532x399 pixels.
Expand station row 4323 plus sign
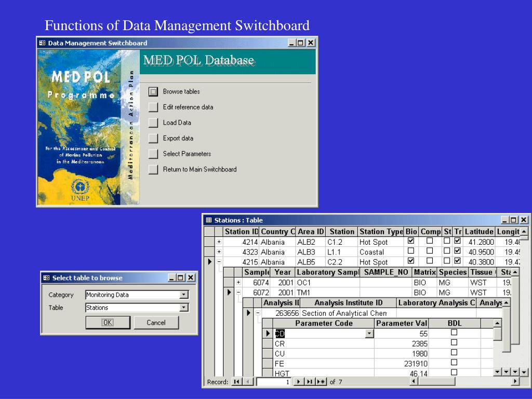coord(219,252)
